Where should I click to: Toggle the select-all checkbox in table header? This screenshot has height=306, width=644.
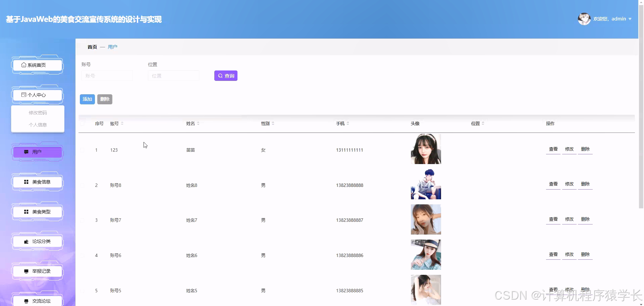82,123
